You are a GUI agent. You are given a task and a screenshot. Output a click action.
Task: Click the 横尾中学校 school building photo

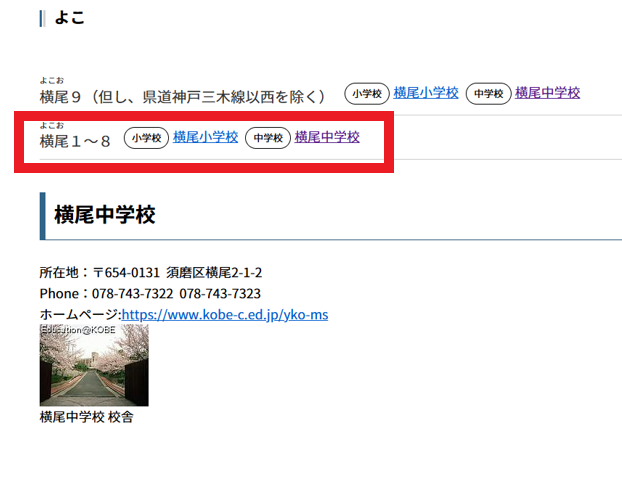point(94,365)
